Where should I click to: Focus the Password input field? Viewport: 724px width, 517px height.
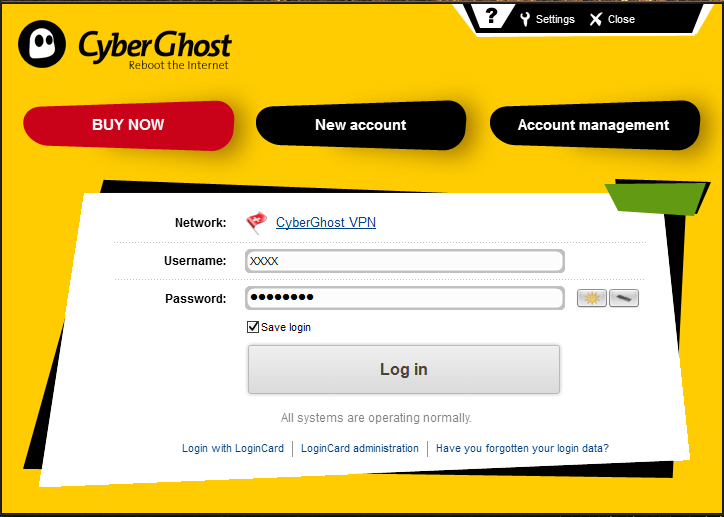(x=405, y=298)
